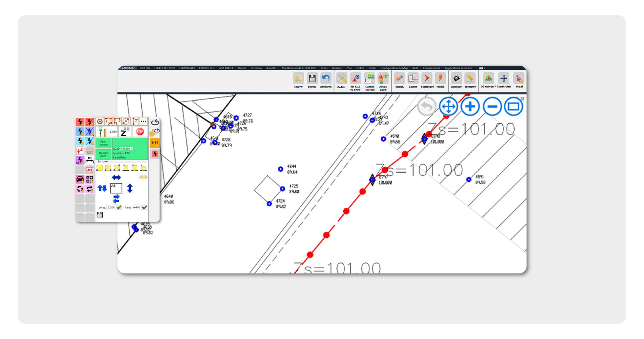Screen dimensions: 644x339
Task: Click the Point unique button
Action: [x=103, y=143]
